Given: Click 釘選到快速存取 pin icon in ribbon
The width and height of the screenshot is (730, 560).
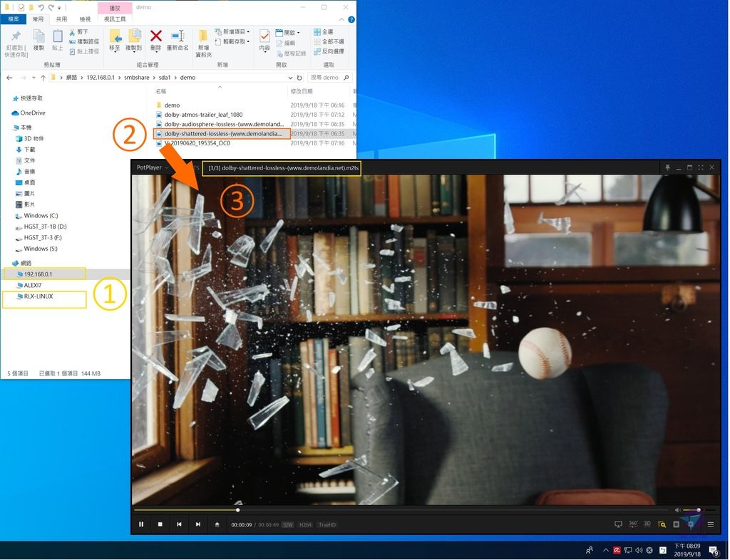Looking at the screenshot, I should coord(16,36).
